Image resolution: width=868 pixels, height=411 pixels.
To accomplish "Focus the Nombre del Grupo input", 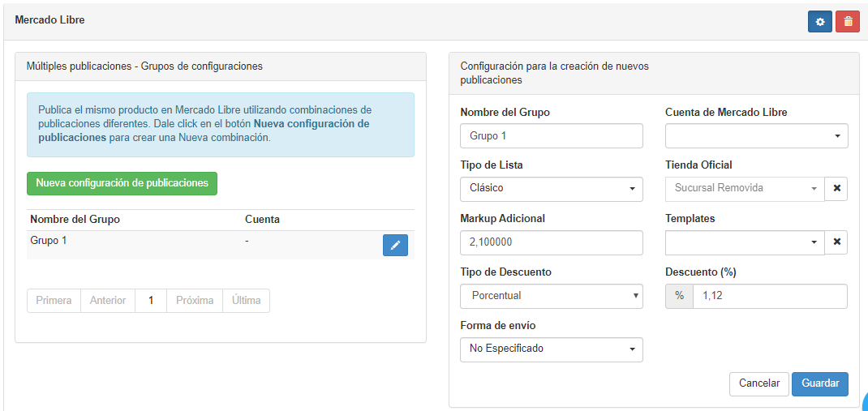I will click(x=552, y=135).
